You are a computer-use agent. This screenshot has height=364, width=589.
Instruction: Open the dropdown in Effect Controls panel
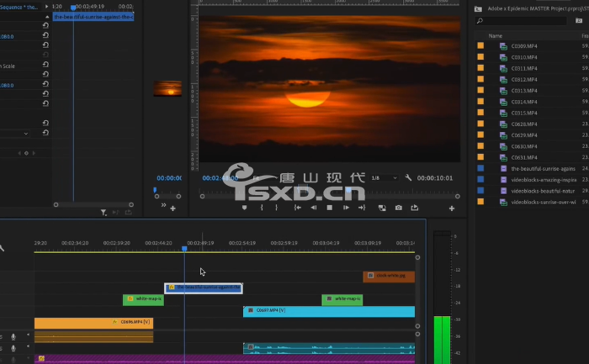[14, 133]
